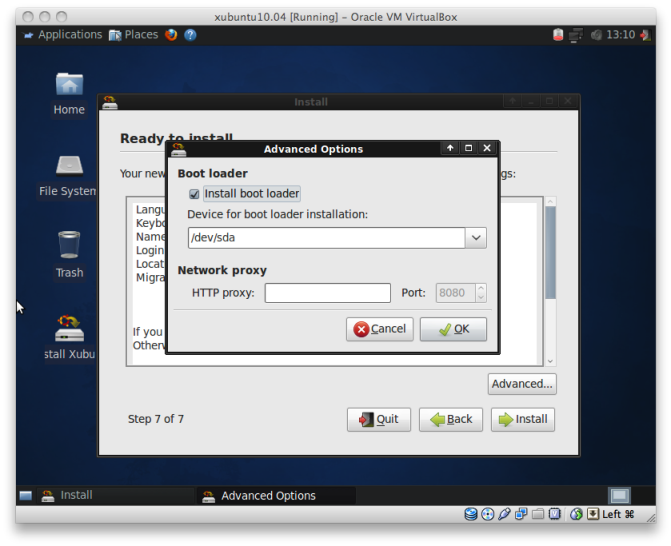Click VirtualBox shared folders status icon

click(538, 514)
